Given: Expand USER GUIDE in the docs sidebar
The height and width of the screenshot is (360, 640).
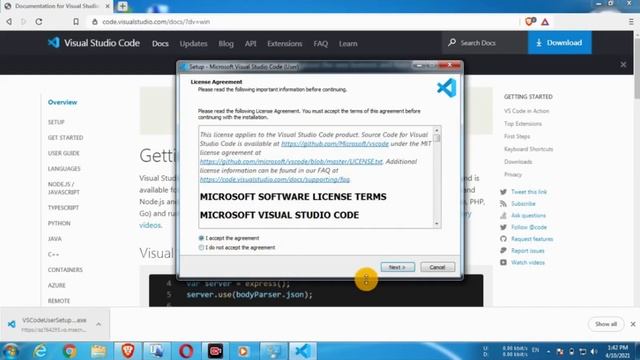Looking at the screenshot, I should click(64, 153).
